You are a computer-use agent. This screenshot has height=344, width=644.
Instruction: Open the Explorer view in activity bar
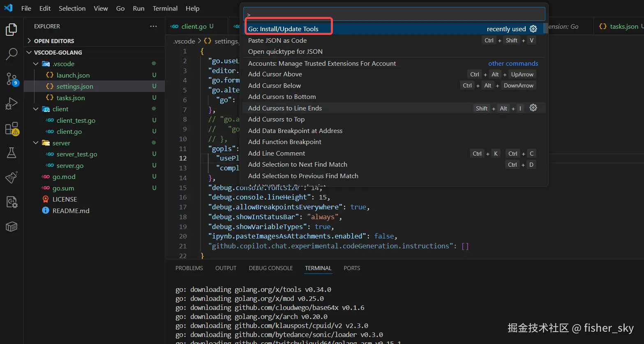[x=12, y=30]
